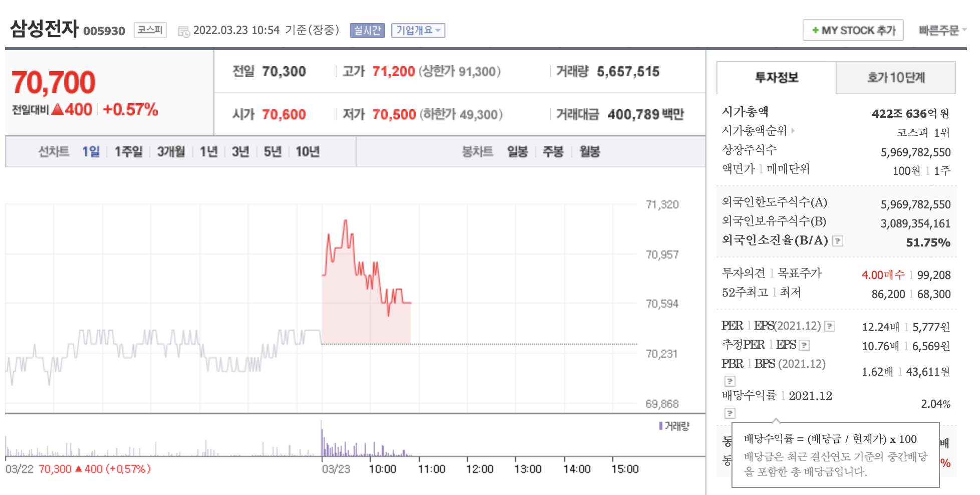980x495 pixels.
Task: Click the question mark icon under PBR BPS
Action: (x=729, y=382)
